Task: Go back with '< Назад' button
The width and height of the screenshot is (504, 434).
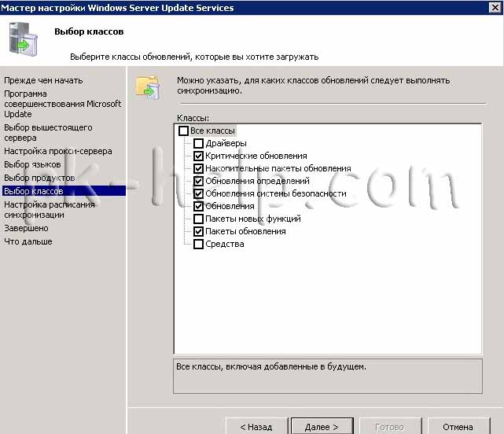Action: (x=256, y=426)
